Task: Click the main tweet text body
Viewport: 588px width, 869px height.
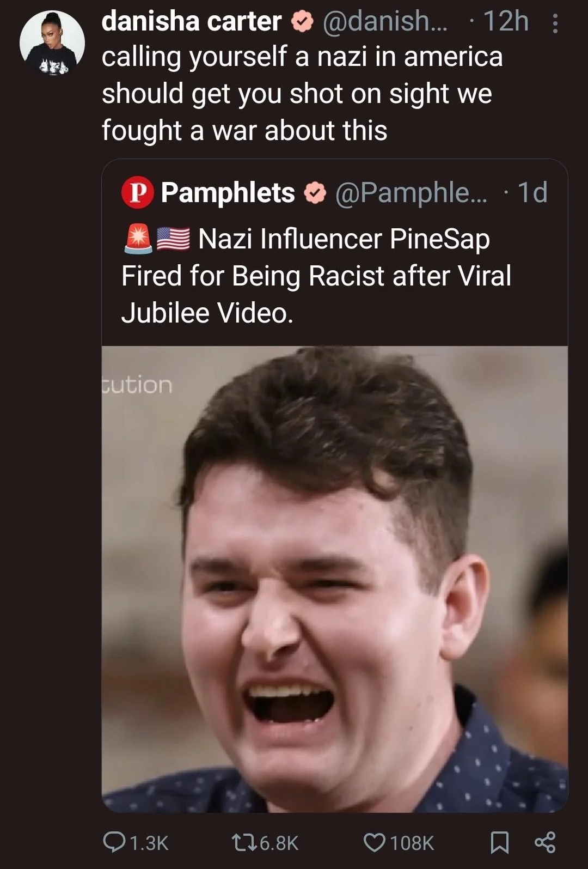Action: point(302,94)
